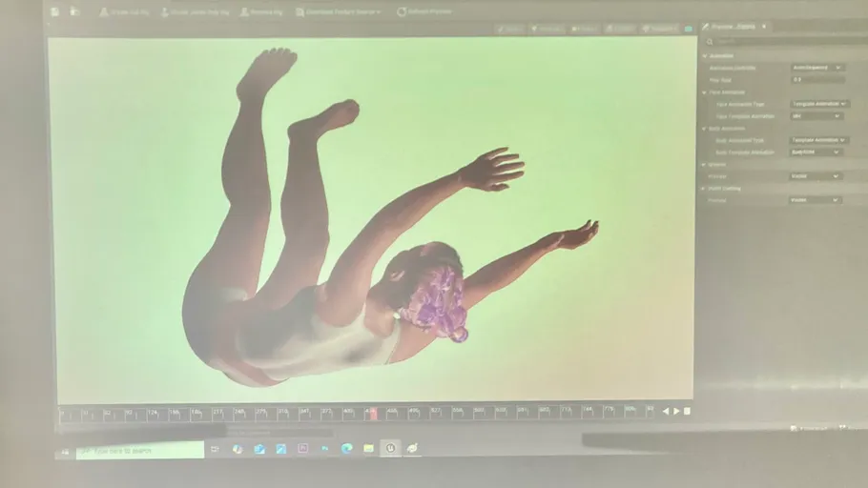Open Body Template Animation dropdown
The image size is (868, 488).
(816, 152)
